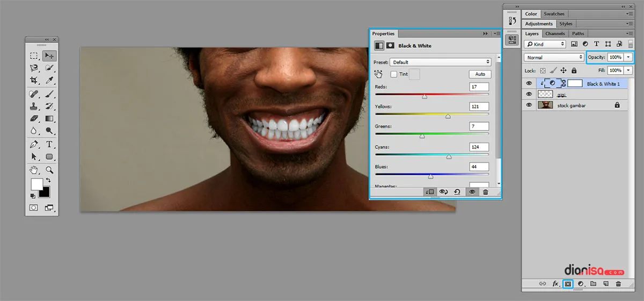Toggle adjustment layer visibility in Properties

coord(472,191)
